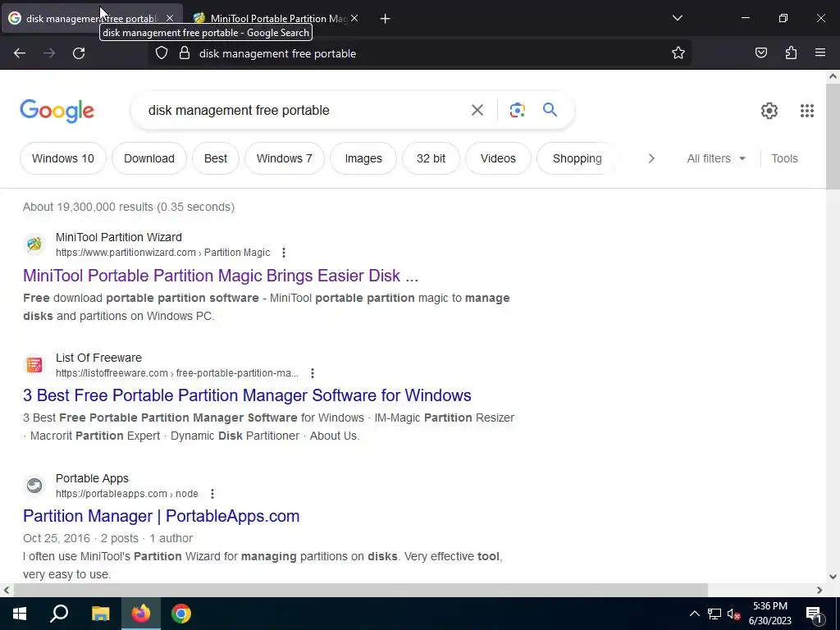The width and height of the screenshot is (840, 630).
Task: Open the notification center icon
Action: coord(813,614)
